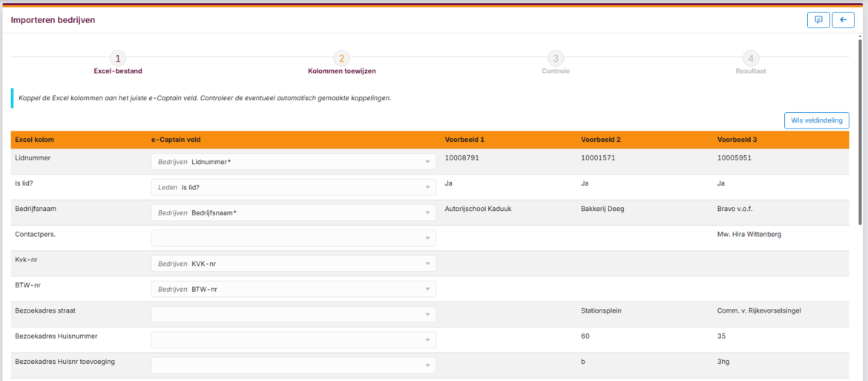This screenshot has width=868, height=381.
Task: Click house number 35 cell
Action: pyautogui.click(x=721, y=336)
